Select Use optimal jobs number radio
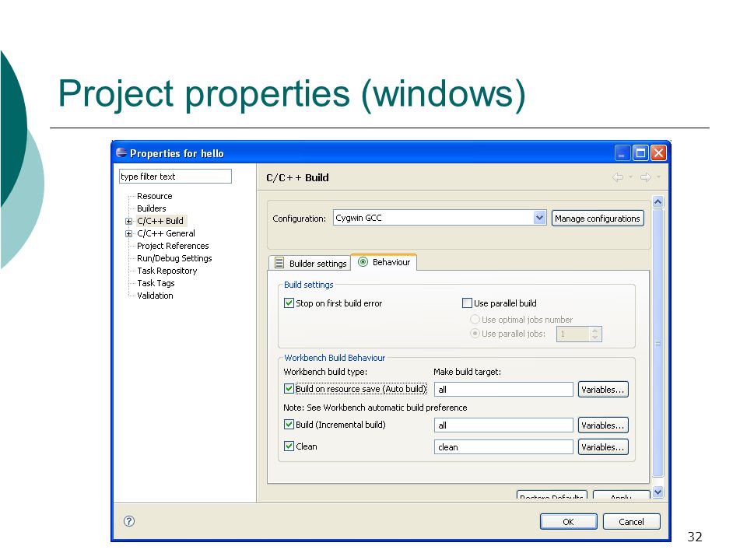 [475, 319]
